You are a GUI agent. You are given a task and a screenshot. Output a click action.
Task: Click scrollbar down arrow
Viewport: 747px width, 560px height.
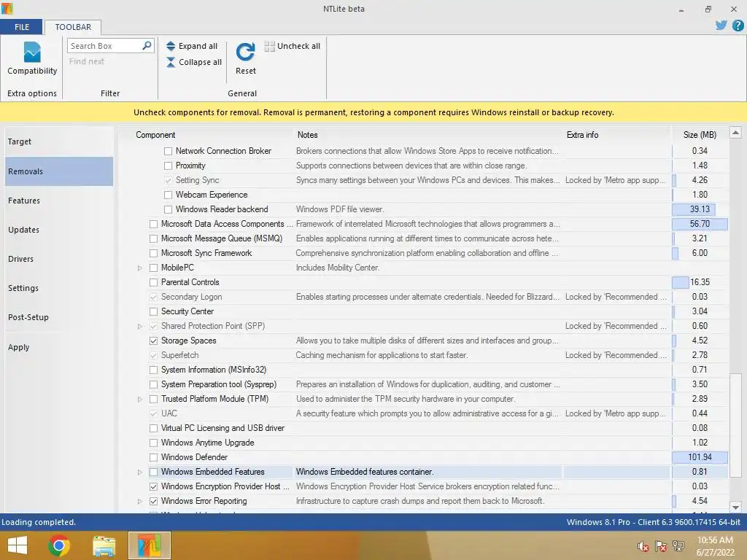click(735, 507)
